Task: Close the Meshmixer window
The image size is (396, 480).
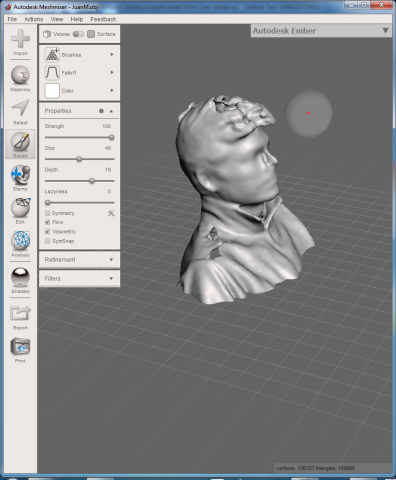Action: (381, 5)
